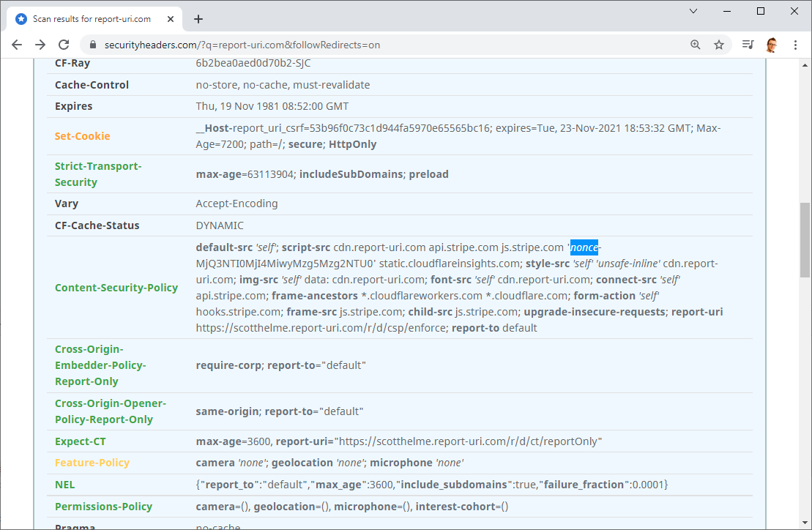
Task: Click 'Thu, 19 Nov 1981 08:52:00 GMT'
Action: pos(272,106)
